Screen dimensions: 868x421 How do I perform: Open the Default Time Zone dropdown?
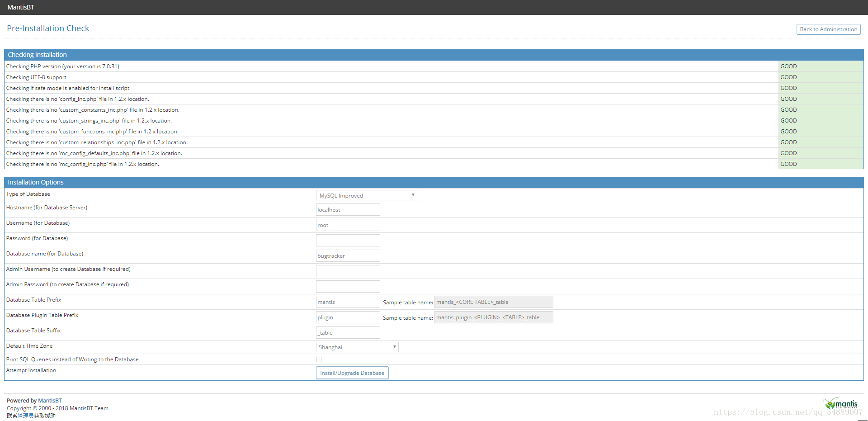(x=357, y=347)
